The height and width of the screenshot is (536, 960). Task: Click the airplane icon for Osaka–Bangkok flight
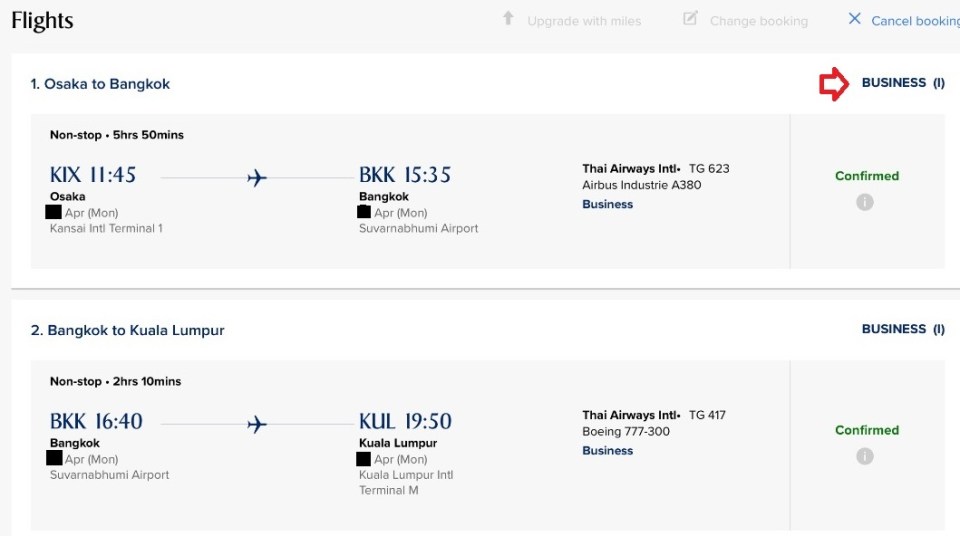257,178
